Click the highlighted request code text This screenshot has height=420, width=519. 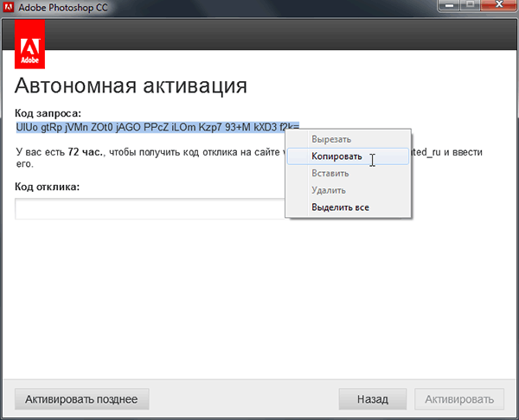point(157,127)
